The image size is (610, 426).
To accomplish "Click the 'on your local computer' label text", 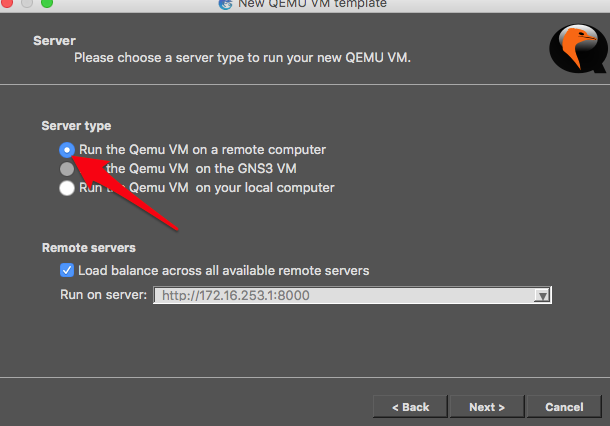I will (265, 188).
